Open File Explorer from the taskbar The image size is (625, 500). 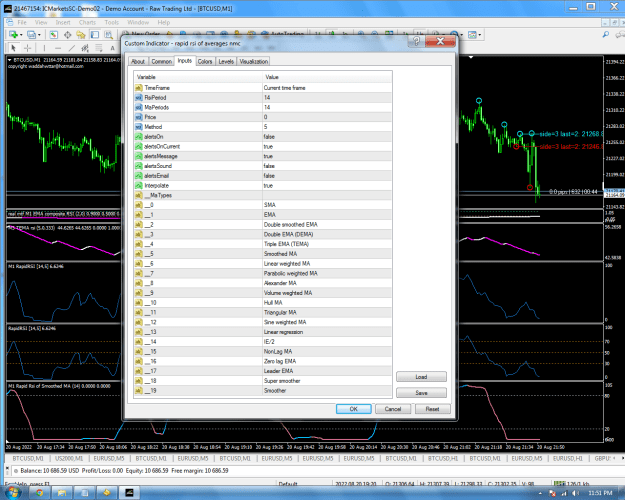(62, 493)
